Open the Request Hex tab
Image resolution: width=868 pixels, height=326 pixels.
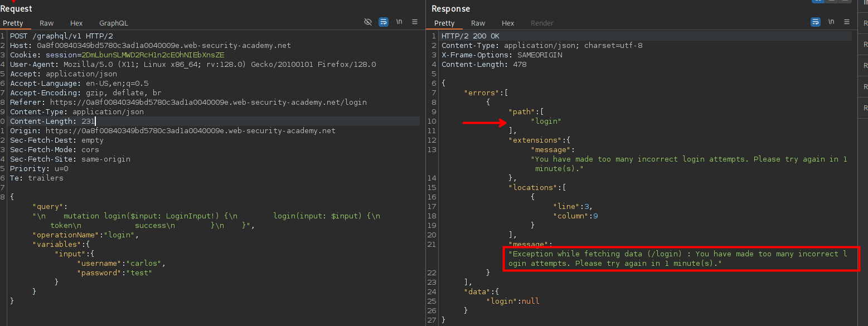76,23
